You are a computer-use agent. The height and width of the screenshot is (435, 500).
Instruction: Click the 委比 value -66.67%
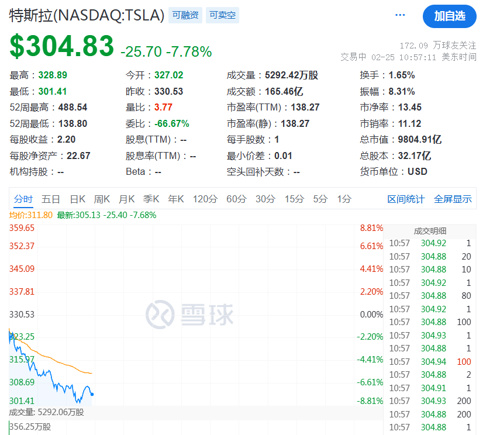(172, 124)
